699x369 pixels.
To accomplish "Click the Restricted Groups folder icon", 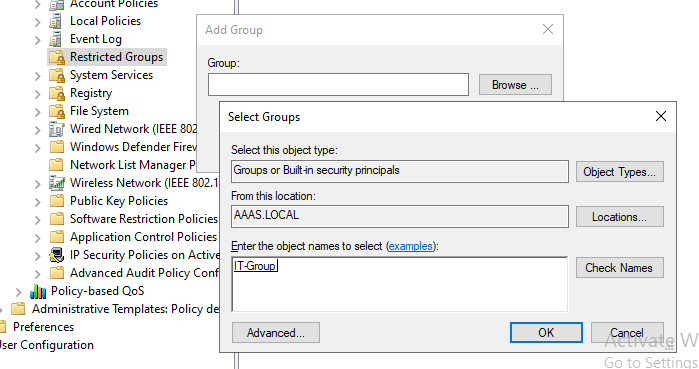I will click(x=57, y=57).
